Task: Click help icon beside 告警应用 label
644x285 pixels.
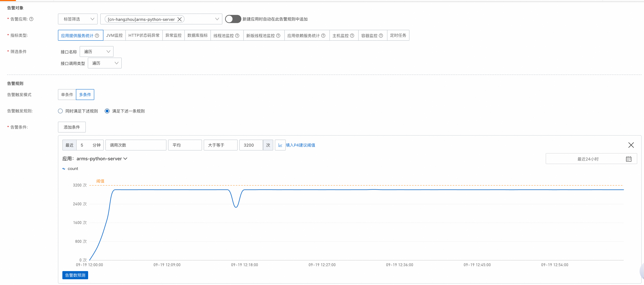Action: 31,19
